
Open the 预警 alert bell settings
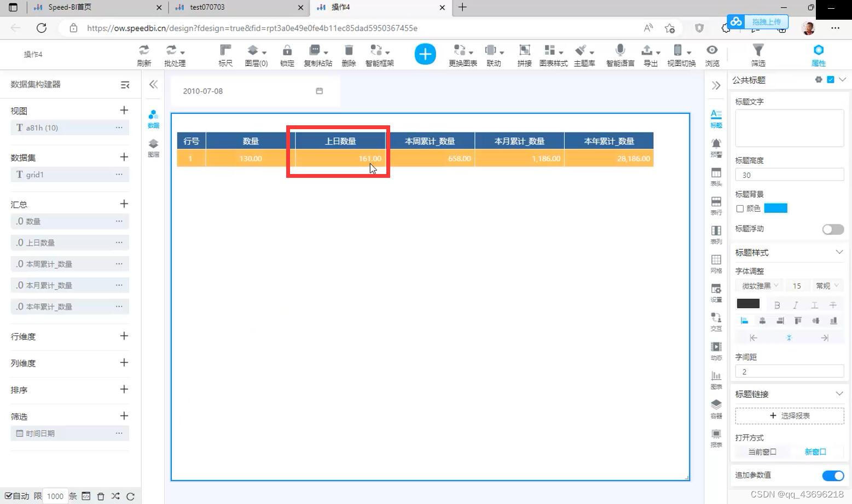716,148
